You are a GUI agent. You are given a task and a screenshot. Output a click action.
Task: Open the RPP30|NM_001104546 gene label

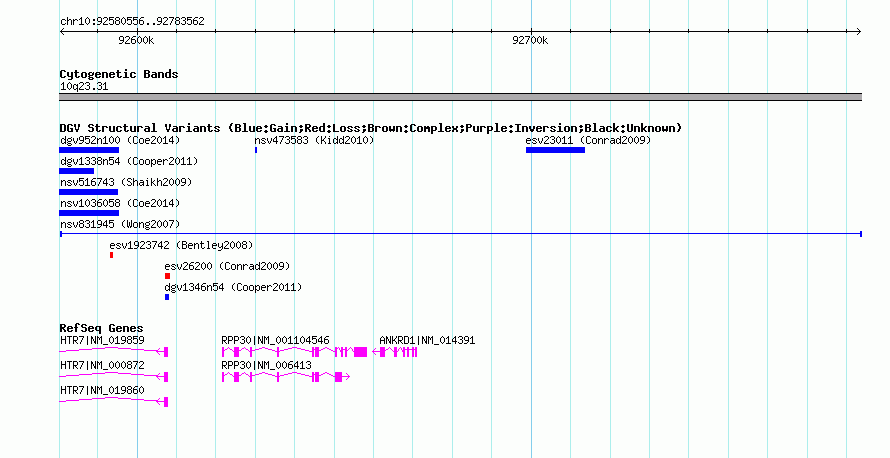pos(275,341)
